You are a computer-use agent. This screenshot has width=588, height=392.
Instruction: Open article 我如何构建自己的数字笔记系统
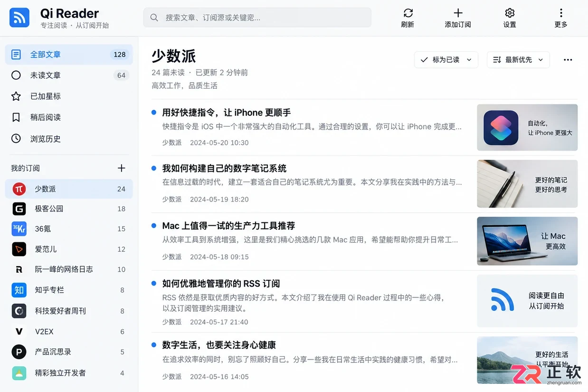pyautogui.click(x=224, y=168)
